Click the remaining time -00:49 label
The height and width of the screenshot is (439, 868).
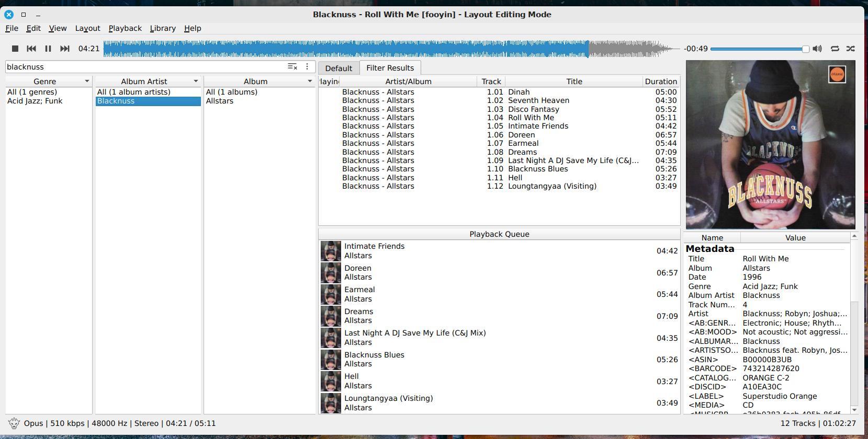click(x=696, y=49)
